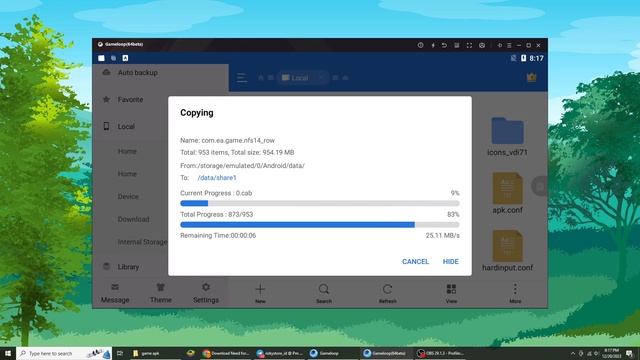The image size is (640, 360).
Task: Open the Gameloop title bar menu icon
Action: tap(509, 45)
